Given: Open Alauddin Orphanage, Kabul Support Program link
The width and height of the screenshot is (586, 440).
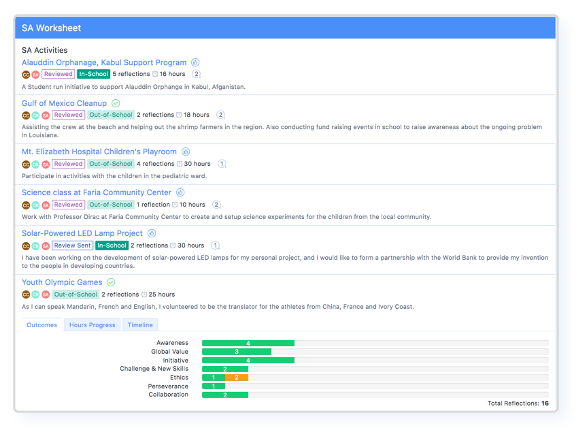Looking at the screenshot, I should 104,62.
